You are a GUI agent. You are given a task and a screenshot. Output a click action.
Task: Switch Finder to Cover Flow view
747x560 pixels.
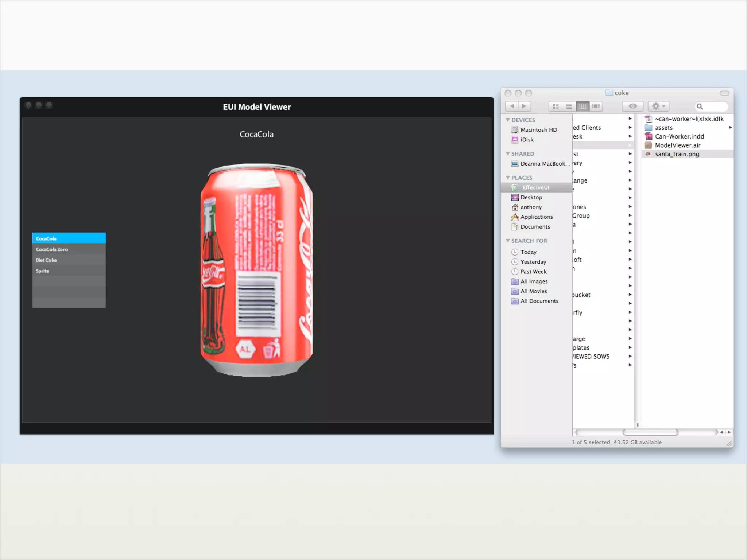596,106
